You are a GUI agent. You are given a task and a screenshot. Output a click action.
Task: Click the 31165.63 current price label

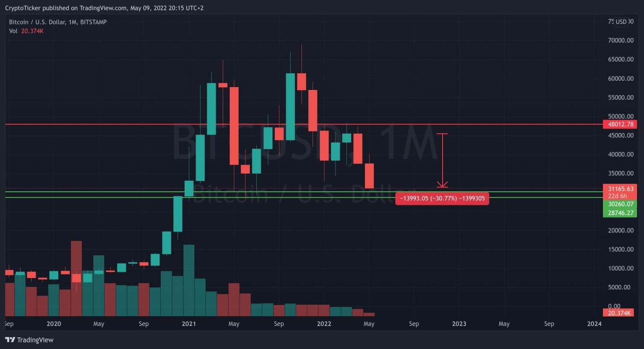tap(620, 189)
